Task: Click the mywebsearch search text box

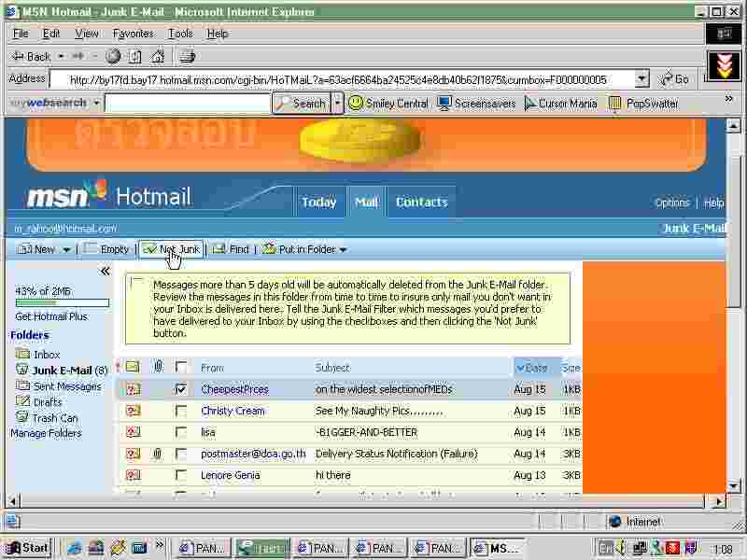Action: coord(188,103)
